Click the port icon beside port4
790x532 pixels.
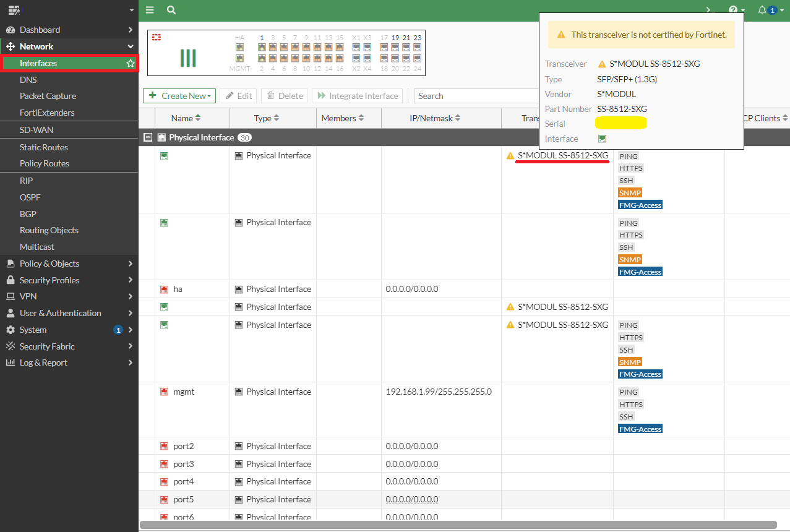point(164,481)
